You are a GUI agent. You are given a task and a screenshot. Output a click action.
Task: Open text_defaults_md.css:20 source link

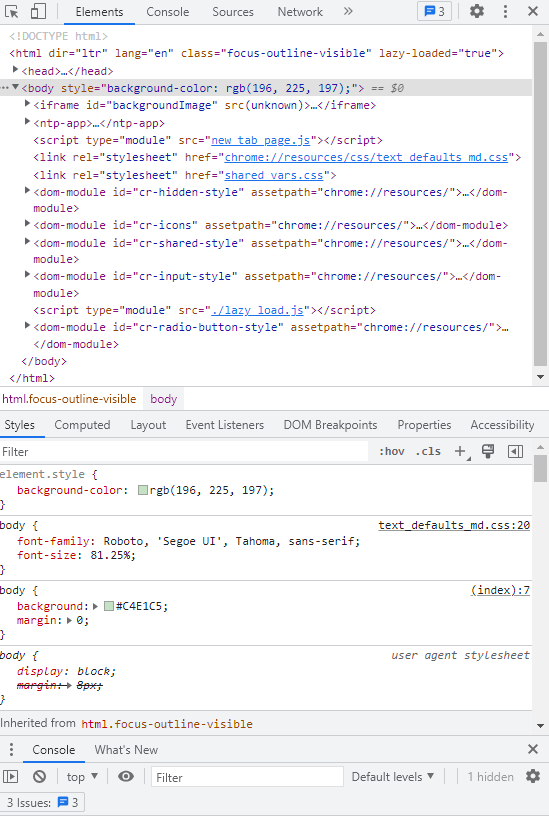pos(454,525)
